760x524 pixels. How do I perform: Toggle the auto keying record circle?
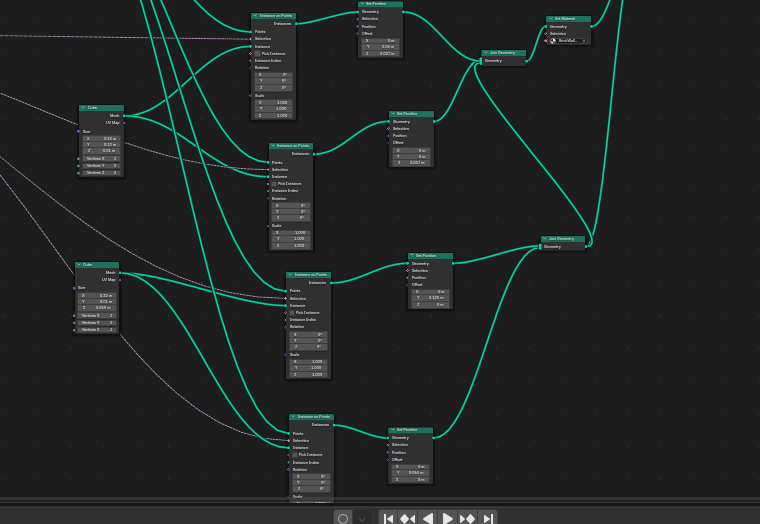pyautogui.click(x=343, y=518)
